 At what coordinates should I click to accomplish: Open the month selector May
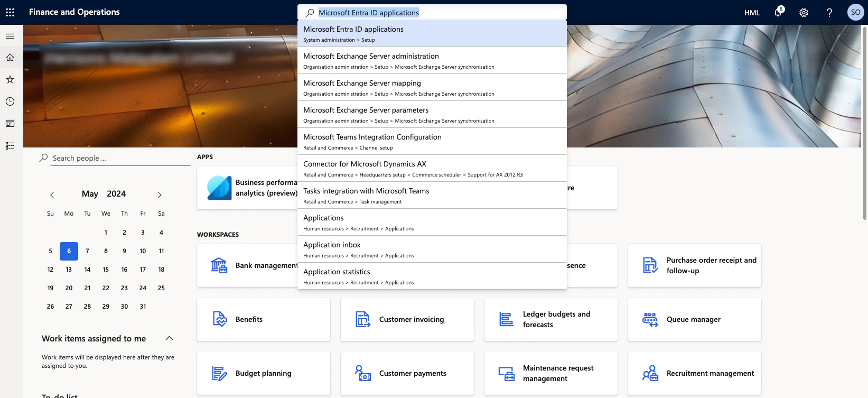tap(90, 194)
